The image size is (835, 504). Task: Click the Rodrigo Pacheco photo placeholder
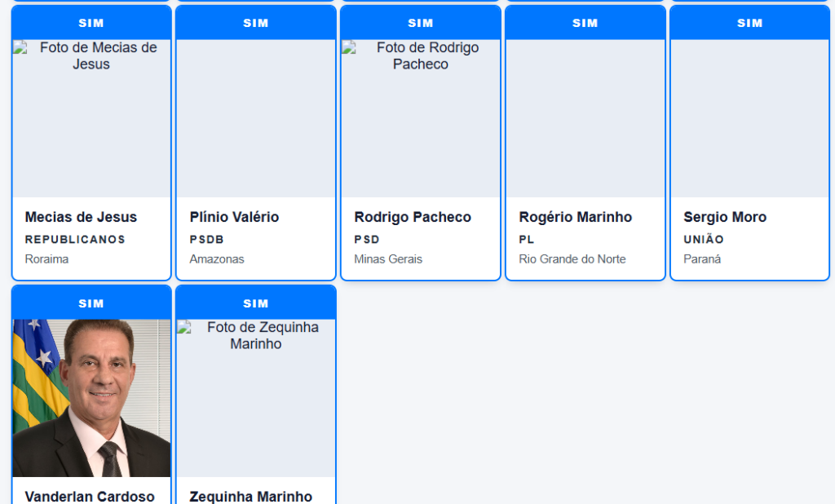click(x=420, y=118)
